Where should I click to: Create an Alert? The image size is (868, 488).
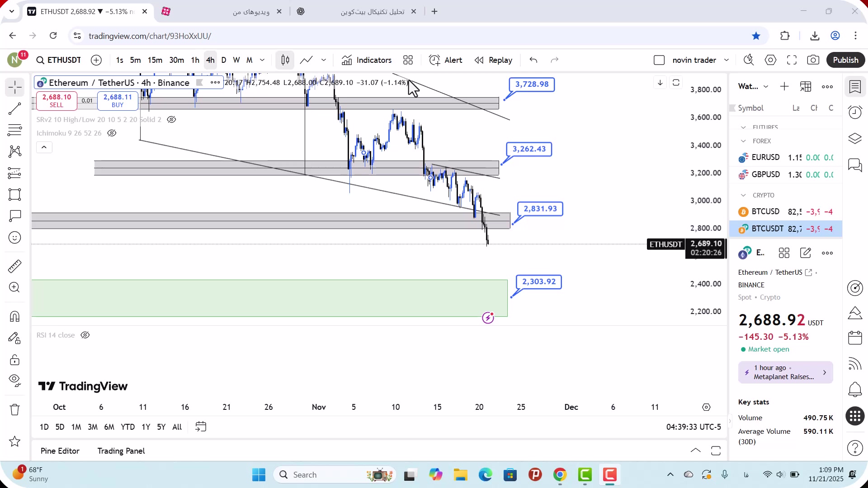click(446, 60)
